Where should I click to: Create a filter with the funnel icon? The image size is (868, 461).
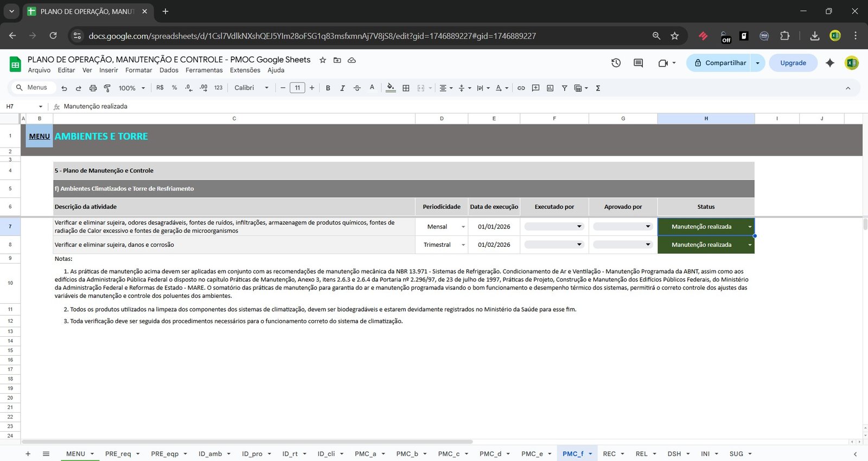pos(564,88)
